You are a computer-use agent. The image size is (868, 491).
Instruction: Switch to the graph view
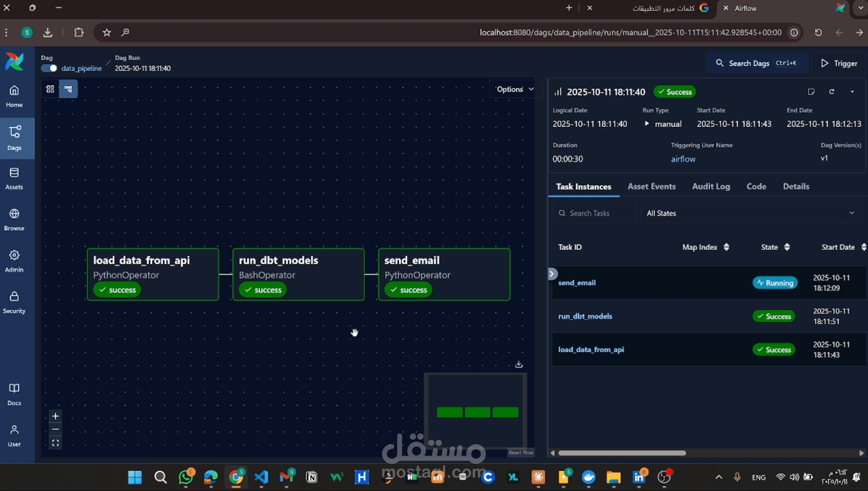click(x=68, y=89)
